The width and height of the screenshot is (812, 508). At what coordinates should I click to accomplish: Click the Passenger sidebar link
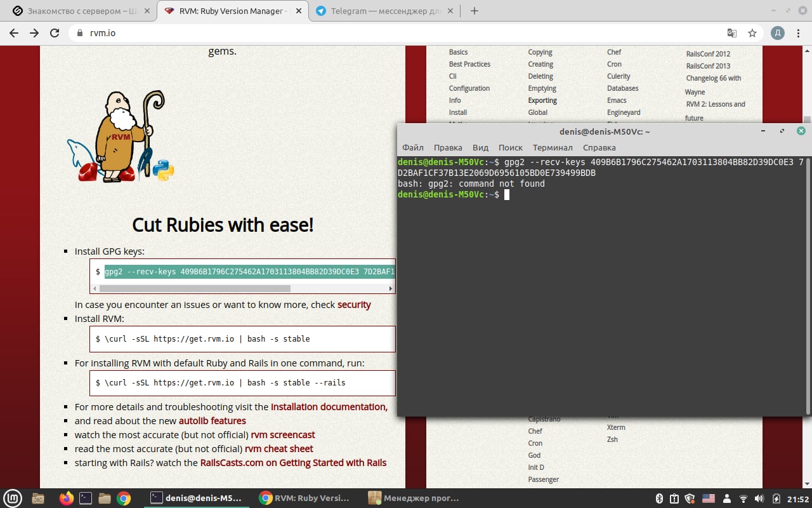point(544,479)
